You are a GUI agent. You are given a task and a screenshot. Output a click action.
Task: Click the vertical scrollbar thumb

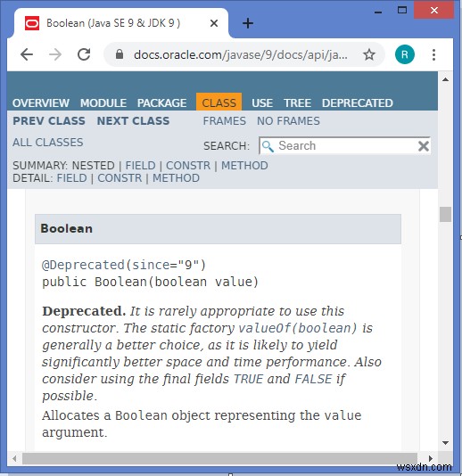click(x=446, y=214)
